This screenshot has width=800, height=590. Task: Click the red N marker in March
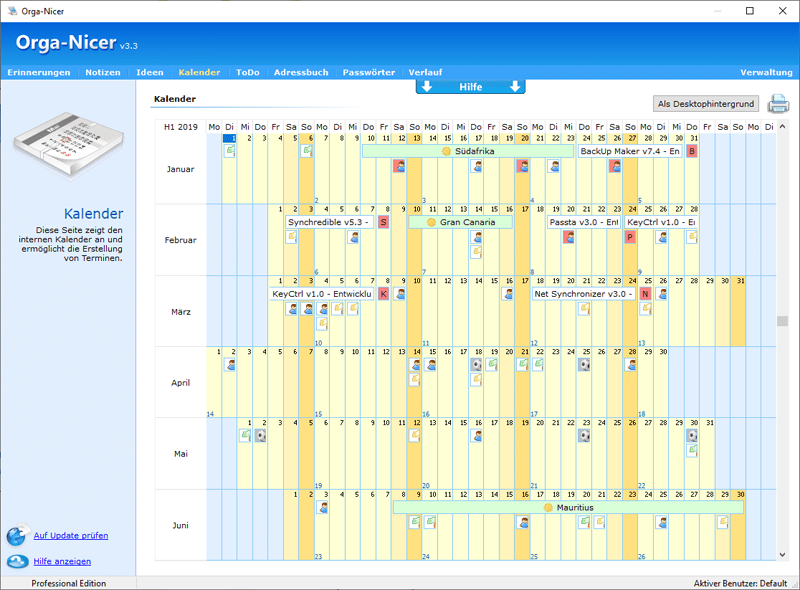645,294
